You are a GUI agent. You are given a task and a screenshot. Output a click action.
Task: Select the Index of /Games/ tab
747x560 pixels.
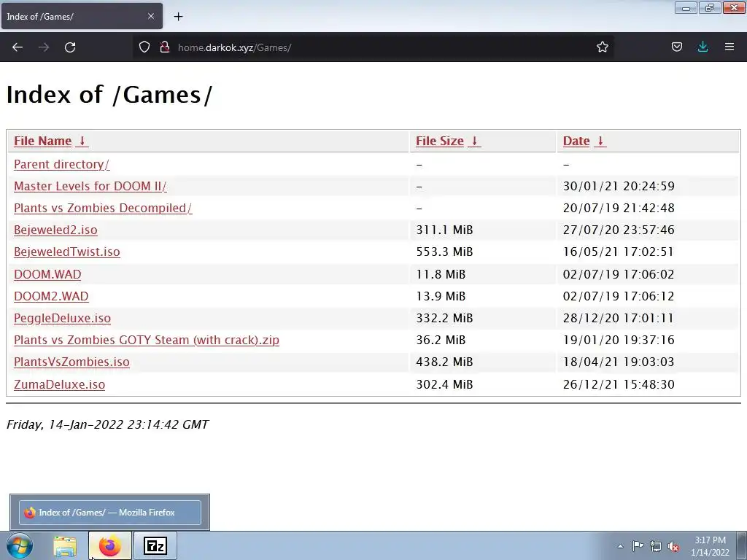point(82,16)
